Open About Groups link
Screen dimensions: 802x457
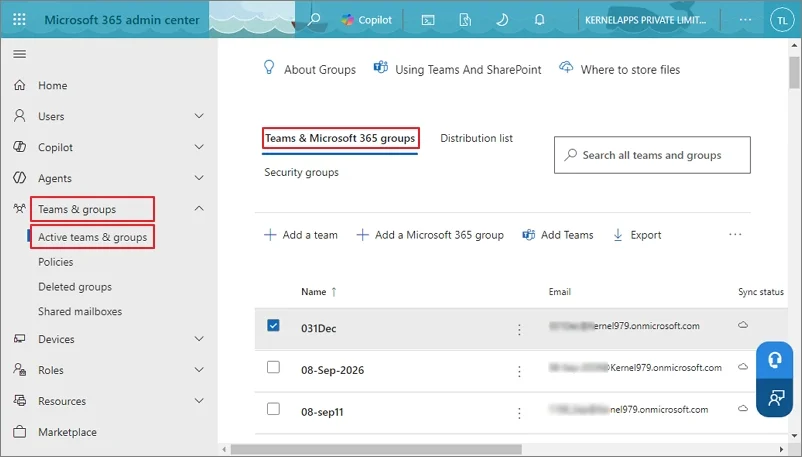pos(309,69)
